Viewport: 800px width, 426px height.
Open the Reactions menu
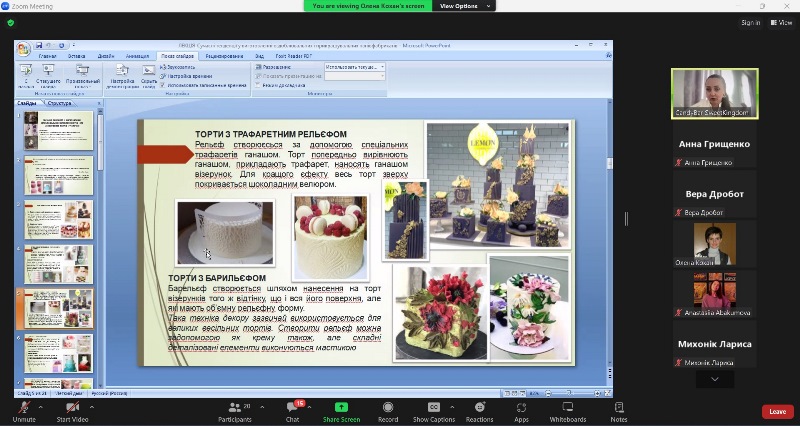(x=479, y=408)
